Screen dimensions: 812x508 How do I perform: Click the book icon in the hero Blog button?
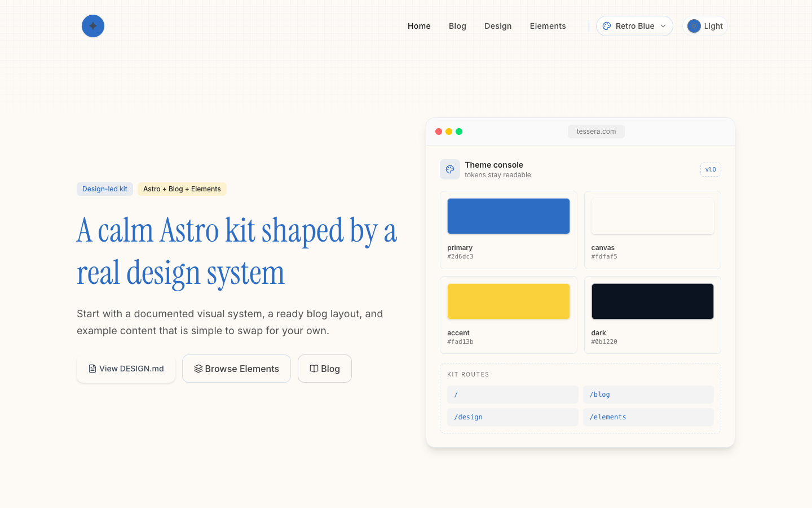click(x=314, y=369)
